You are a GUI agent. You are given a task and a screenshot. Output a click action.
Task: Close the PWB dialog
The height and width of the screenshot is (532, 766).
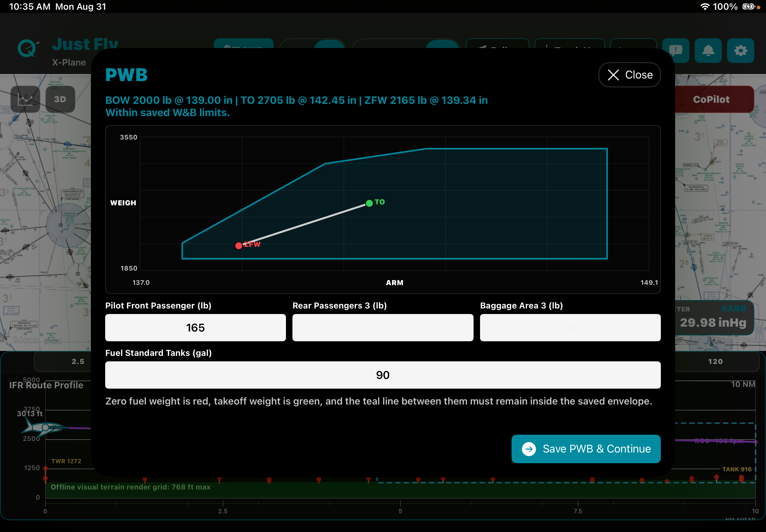click(629, 75)
